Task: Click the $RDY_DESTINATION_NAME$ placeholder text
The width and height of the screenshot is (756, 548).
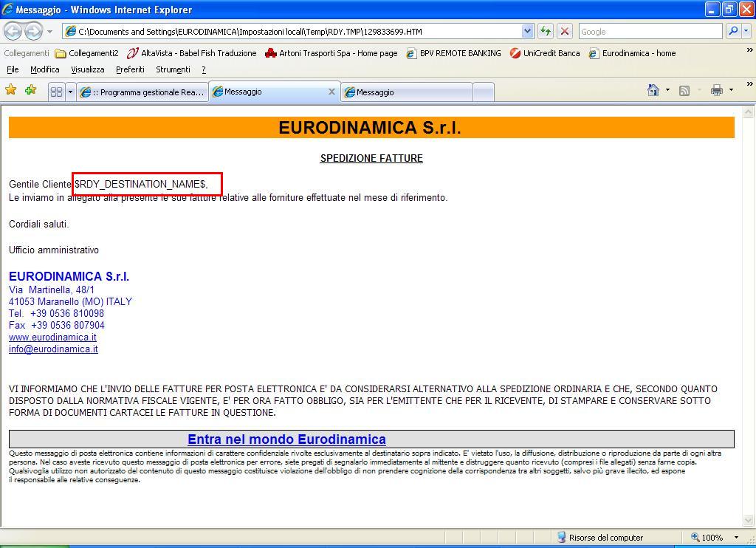Action: tap(141, 184)
